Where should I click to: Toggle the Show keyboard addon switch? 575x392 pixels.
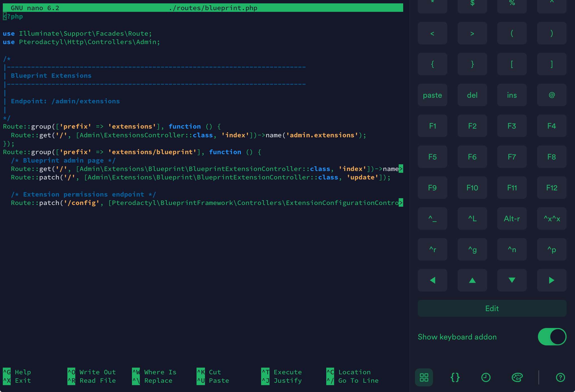pos(552,337)
